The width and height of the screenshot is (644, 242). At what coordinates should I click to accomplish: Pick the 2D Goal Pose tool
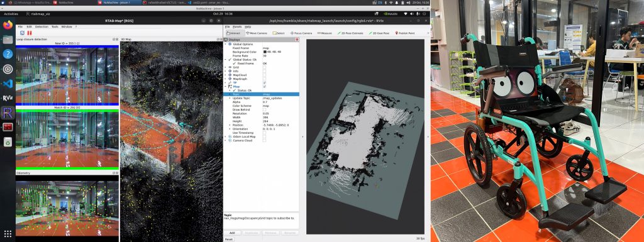point(379,33)
